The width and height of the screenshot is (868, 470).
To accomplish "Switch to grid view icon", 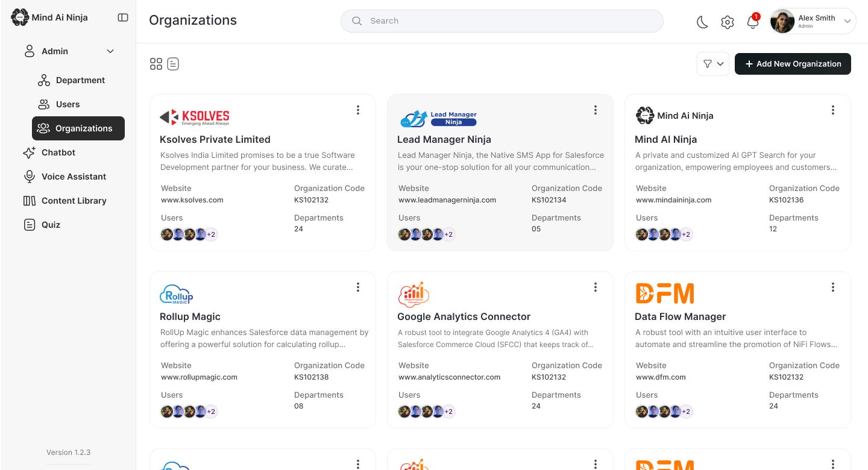I will [156, 64].
